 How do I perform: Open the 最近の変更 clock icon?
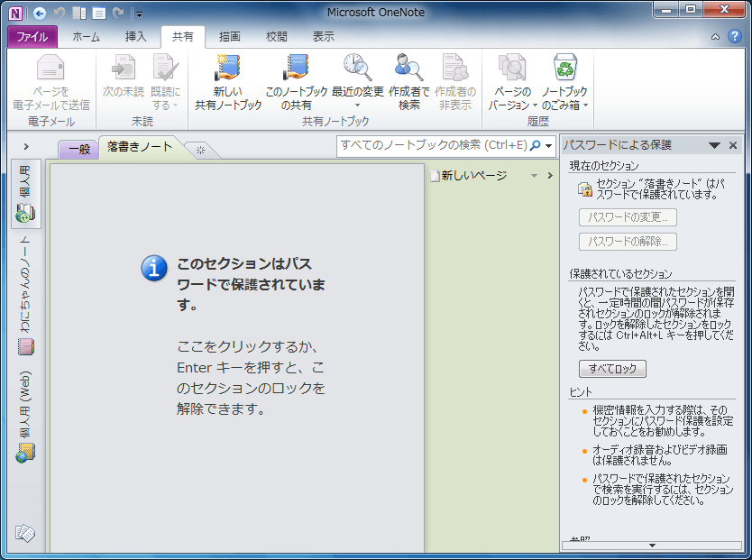[357, 67]
